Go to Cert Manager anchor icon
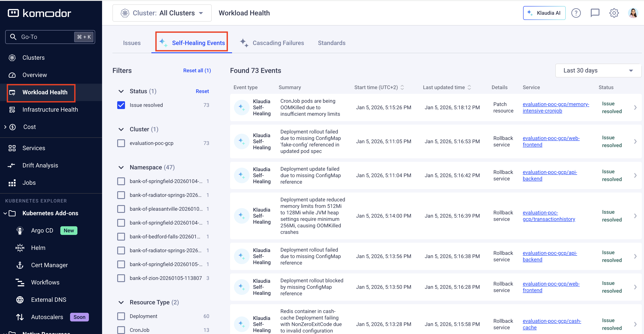This screenshot has width=644, height=334. click(20, 265)
